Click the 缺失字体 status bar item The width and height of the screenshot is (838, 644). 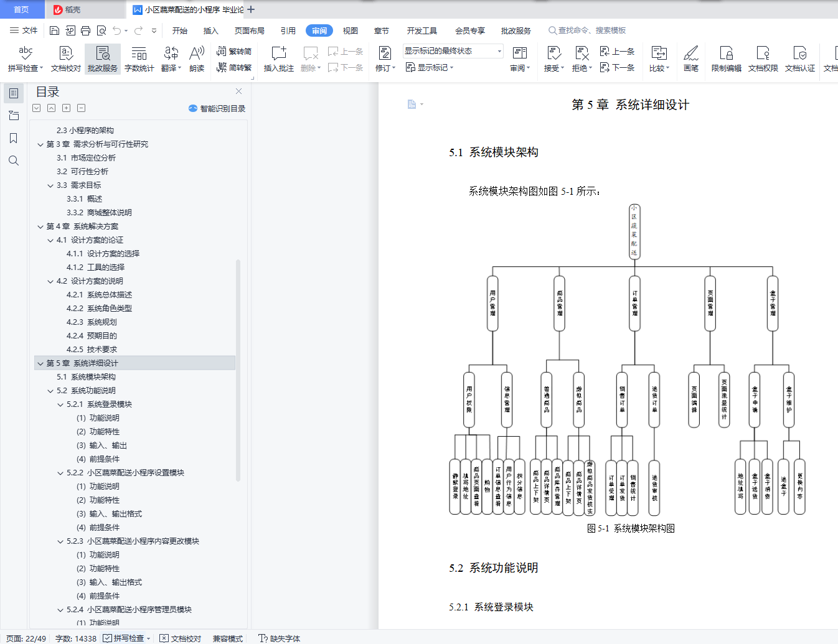[x=280, y=638]
